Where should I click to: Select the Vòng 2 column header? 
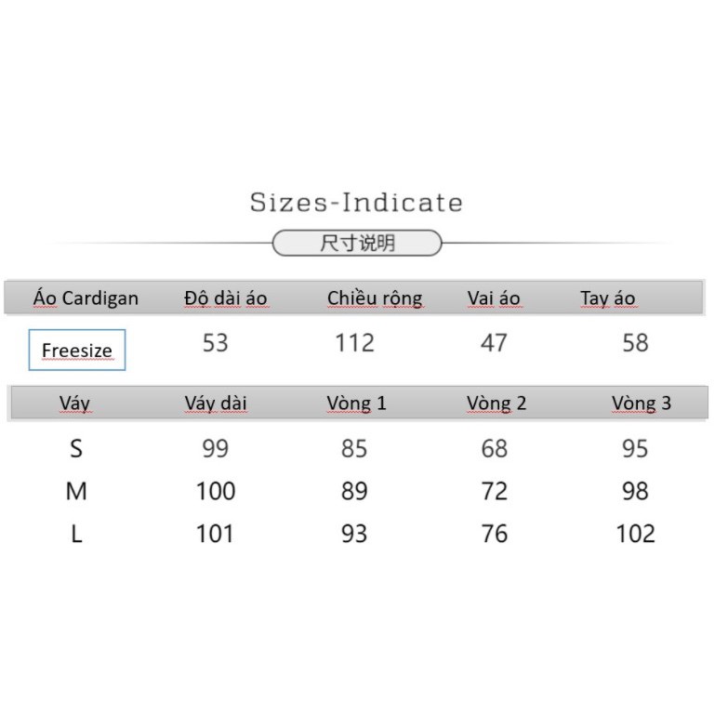(496, 404)
